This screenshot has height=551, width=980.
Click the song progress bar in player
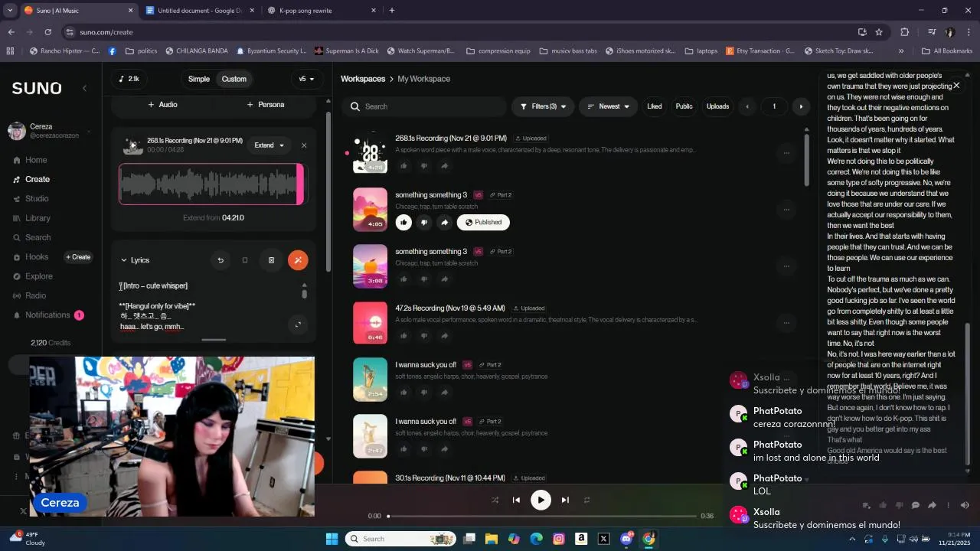pyautogui.click(x=542, y=516)
